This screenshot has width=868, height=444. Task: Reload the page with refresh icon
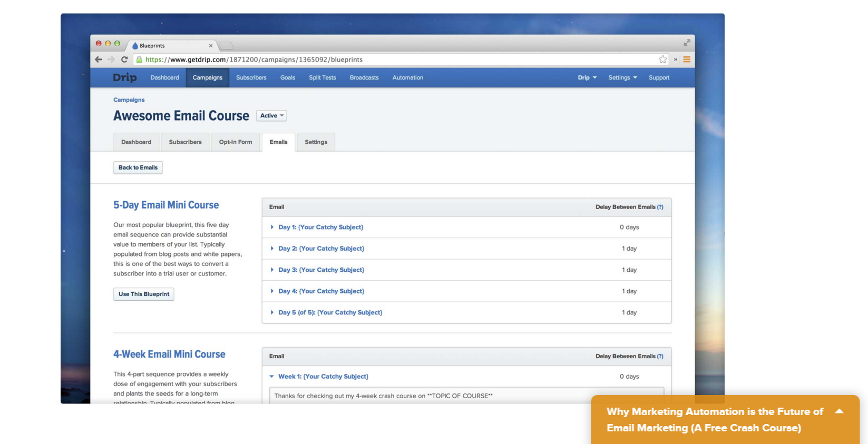point(124,60)
